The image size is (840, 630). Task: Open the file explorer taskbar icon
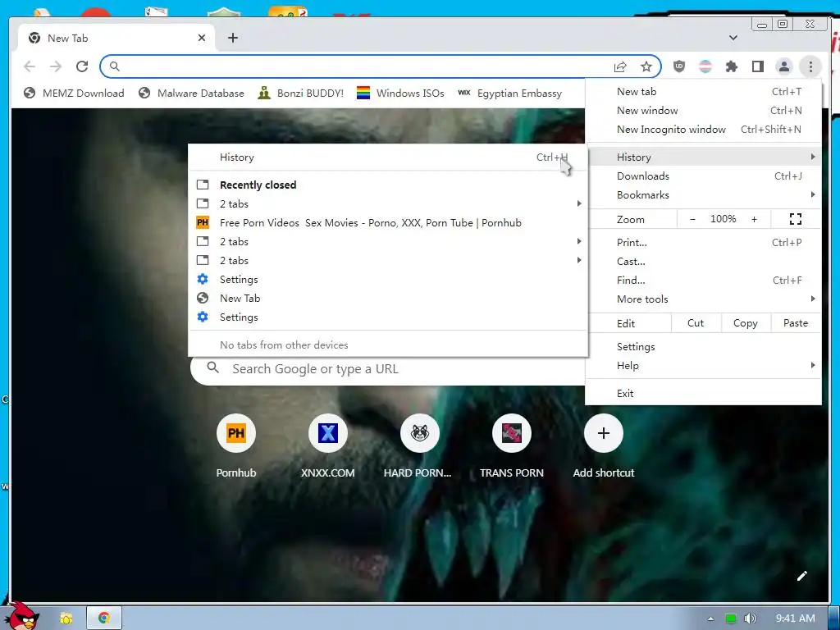pyautogui.click(x=66, y=619)
